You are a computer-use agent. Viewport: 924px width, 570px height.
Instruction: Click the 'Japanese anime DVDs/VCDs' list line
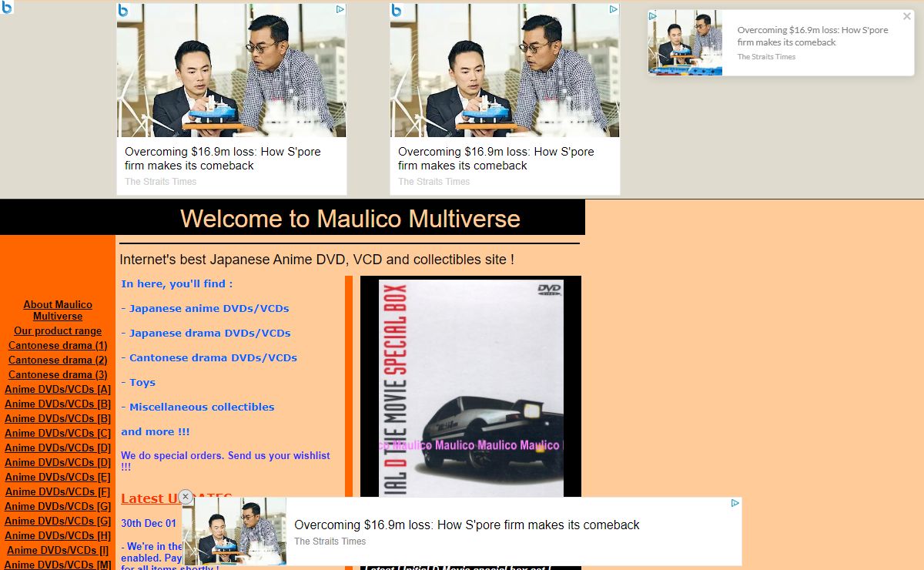pyautogui.click(x=205, y=308)
